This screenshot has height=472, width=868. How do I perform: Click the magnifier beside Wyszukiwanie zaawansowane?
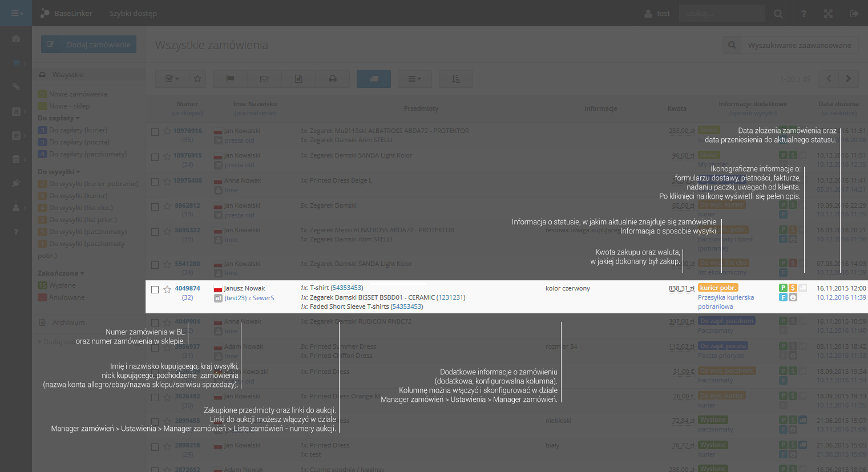click(x=732, y=45)
